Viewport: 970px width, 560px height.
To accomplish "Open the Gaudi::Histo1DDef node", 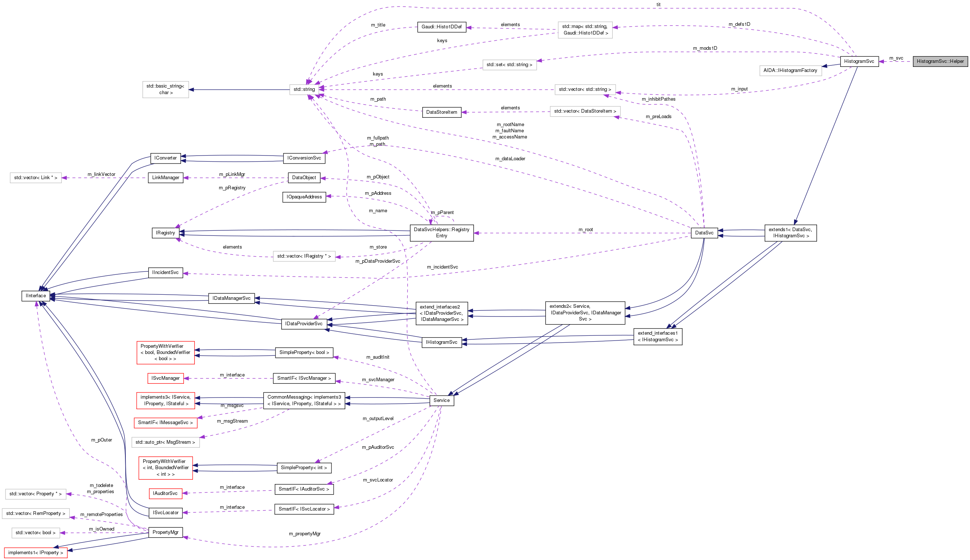I will (441, 27).
